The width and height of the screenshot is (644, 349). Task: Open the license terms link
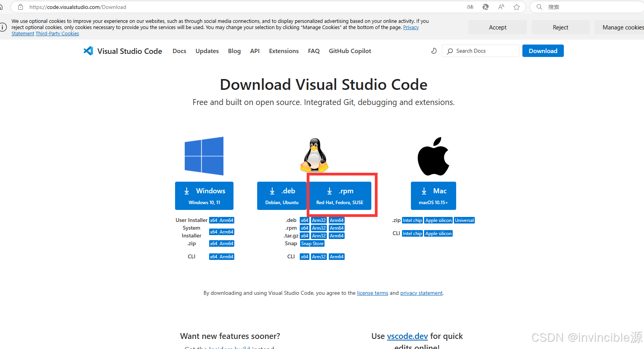(373, 293)
